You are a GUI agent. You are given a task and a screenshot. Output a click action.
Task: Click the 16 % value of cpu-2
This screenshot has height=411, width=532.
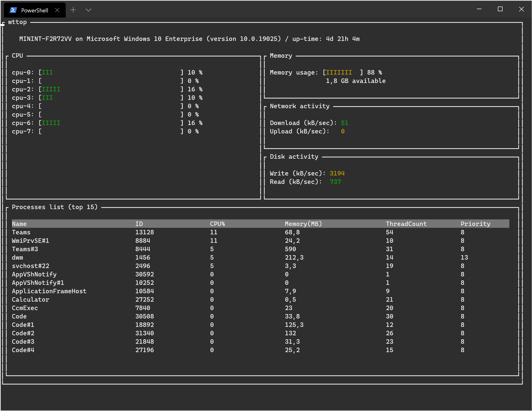(195, 89)
